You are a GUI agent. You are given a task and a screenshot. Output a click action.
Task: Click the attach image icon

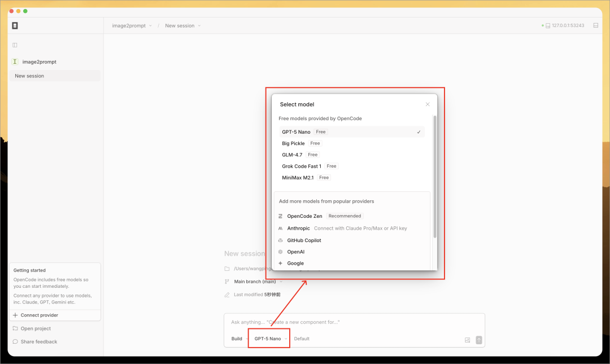468,340
